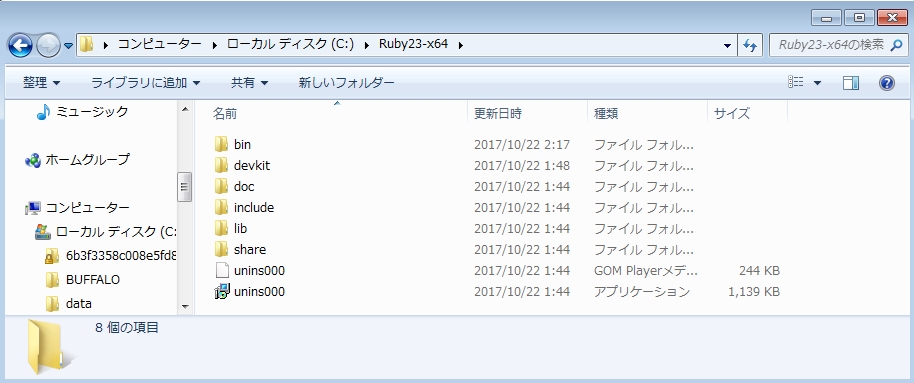Click the ホームグループ icon

point(33,160)
